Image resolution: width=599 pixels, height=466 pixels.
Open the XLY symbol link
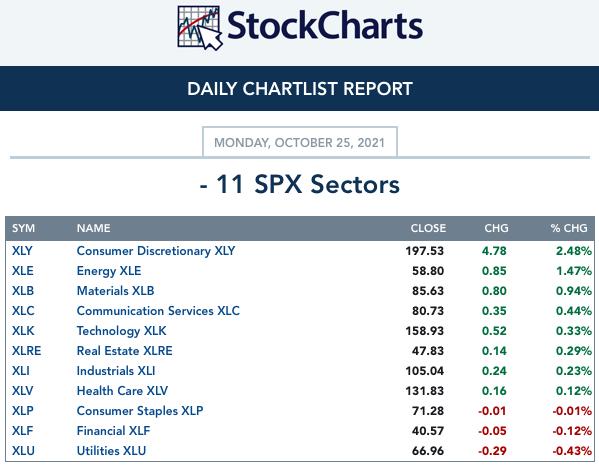coord(22,251)
